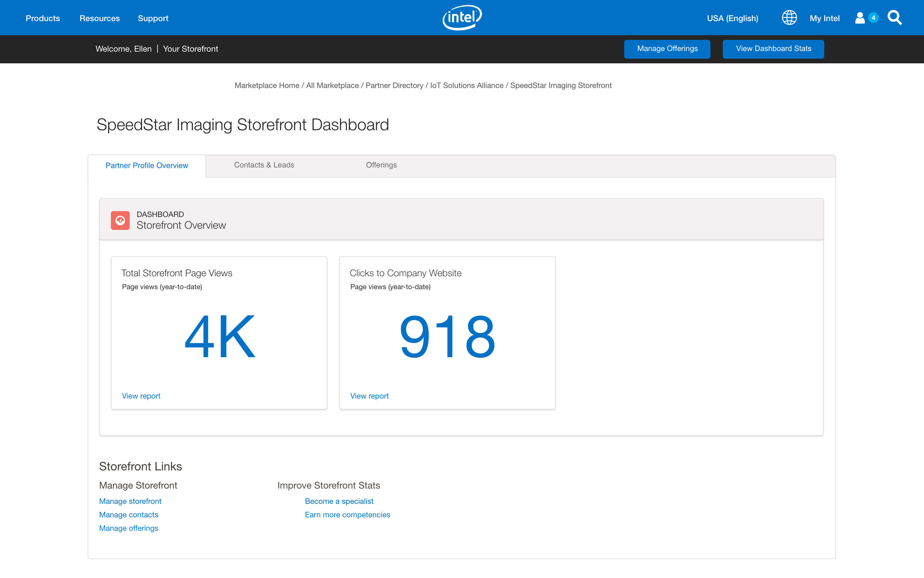Image resolution: width=924 pixels, height=578 pixels.
Task: Select the Partner Profile Overview tab
Action: pyautogui.click(x=147, y=165)
